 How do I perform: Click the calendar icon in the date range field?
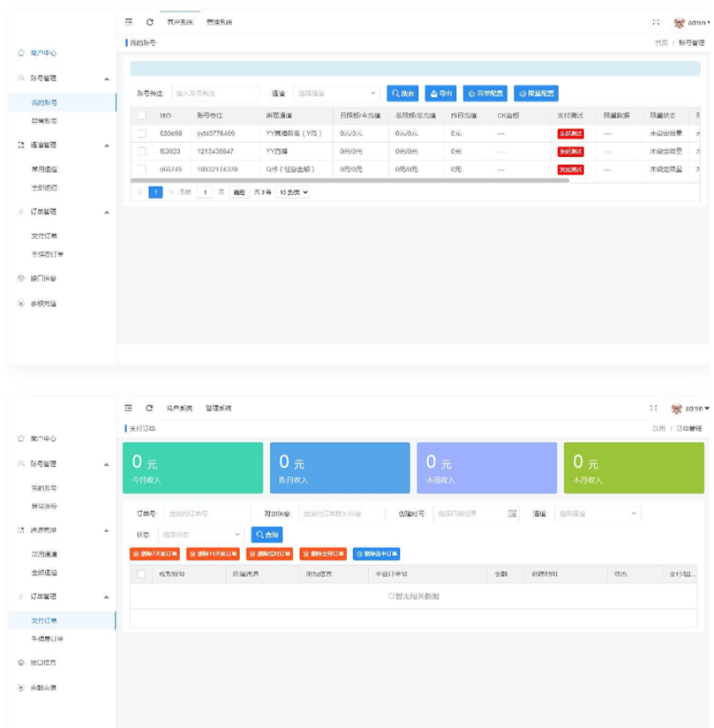[512, 513]
